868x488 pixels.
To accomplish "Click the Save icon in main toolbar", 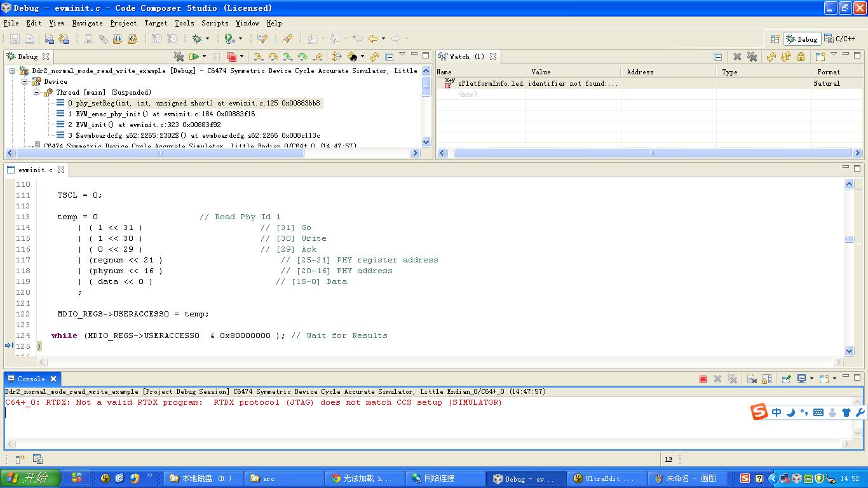I will tap(15, 39).
